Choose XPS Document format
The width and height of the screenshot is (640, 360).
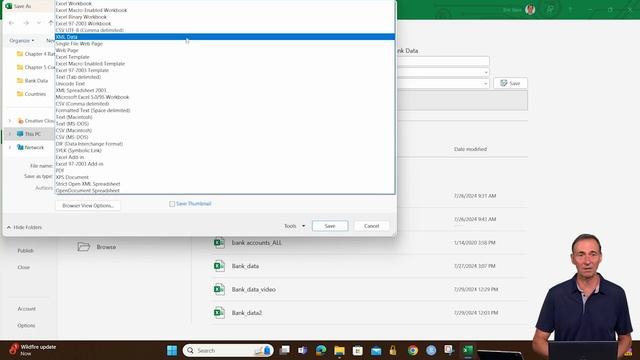click(72, 177)
